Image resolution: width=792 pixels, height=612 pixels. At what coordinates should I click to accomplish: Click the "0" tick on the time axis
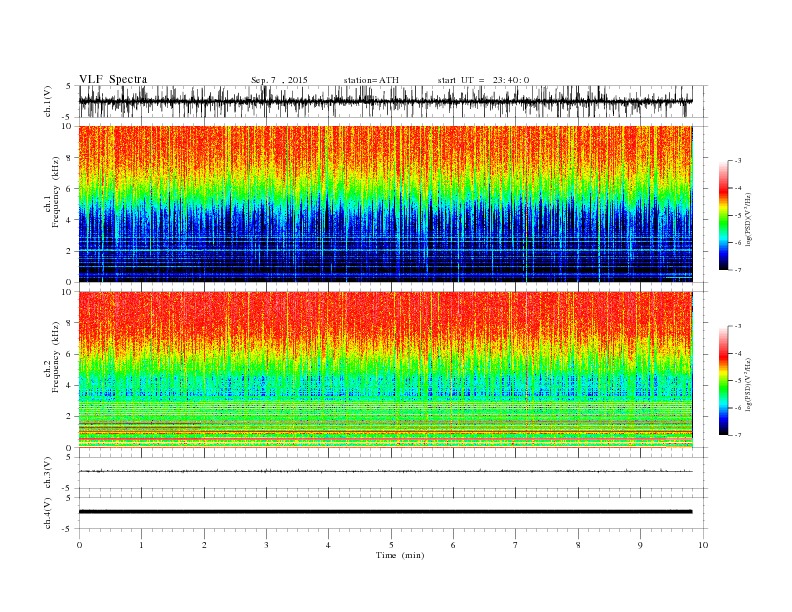pos(79,545)
